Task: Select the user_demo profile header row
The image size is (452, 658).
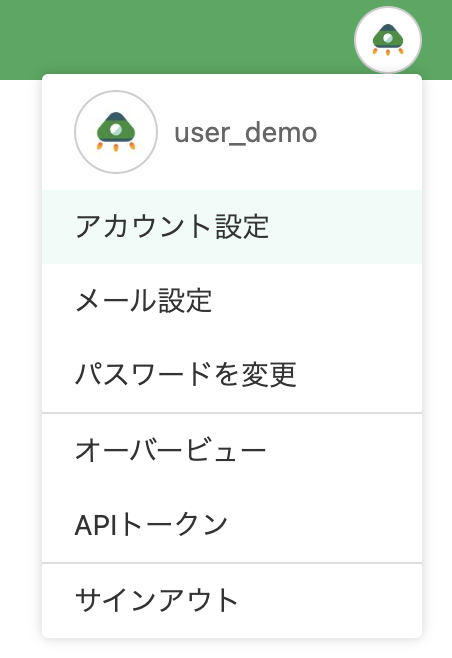Action: coord(232,132)
